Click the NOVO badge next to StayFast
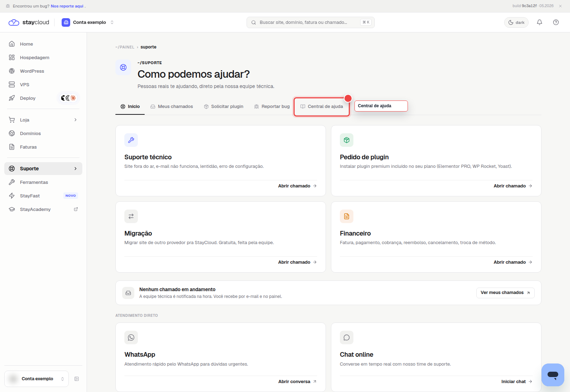The width and height of the screenshot is (570, 392). [x=71, y=196]
